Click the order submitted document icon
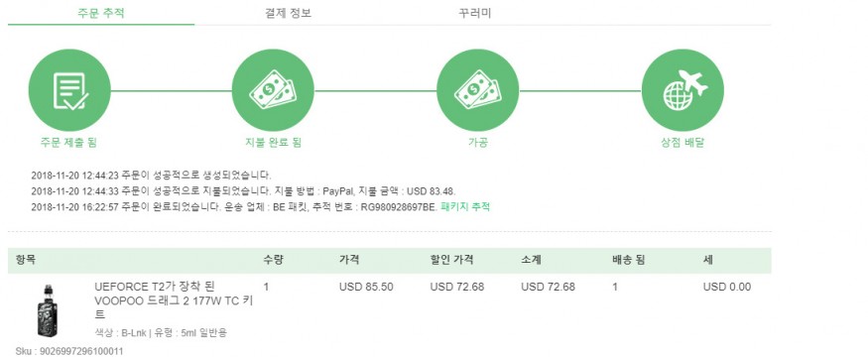This screenshot has width=868, height=357. click(x=69, y=90)
